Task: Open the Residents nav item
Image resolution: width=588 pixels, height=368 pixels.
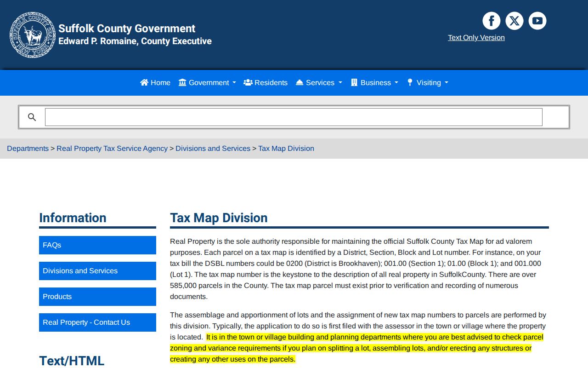Action: [x=266, y=83]
